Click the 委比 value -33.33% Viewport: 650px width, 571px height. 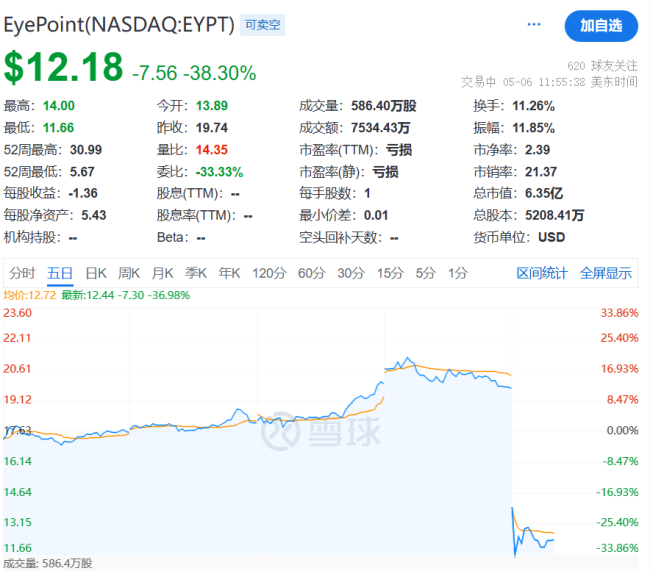pos(219,172)
